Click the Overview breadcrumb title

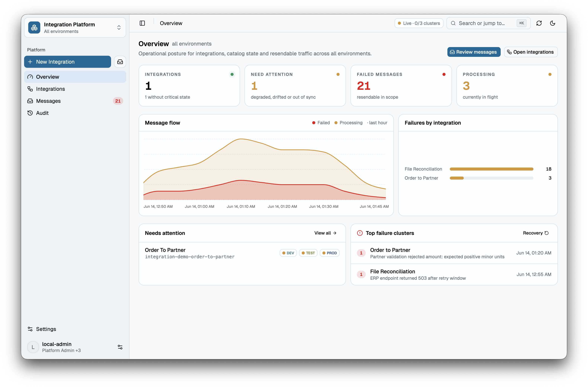coord(171,23)
